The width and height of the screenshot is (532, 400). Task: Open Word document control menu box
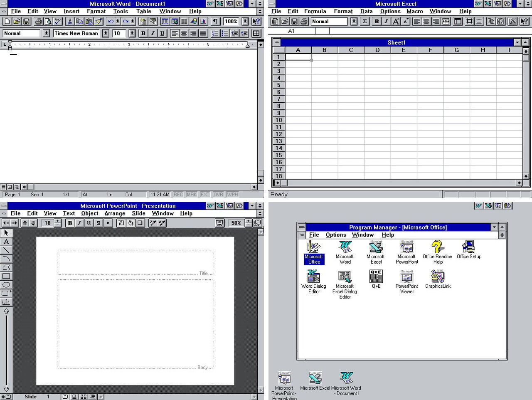click(4, 12)
